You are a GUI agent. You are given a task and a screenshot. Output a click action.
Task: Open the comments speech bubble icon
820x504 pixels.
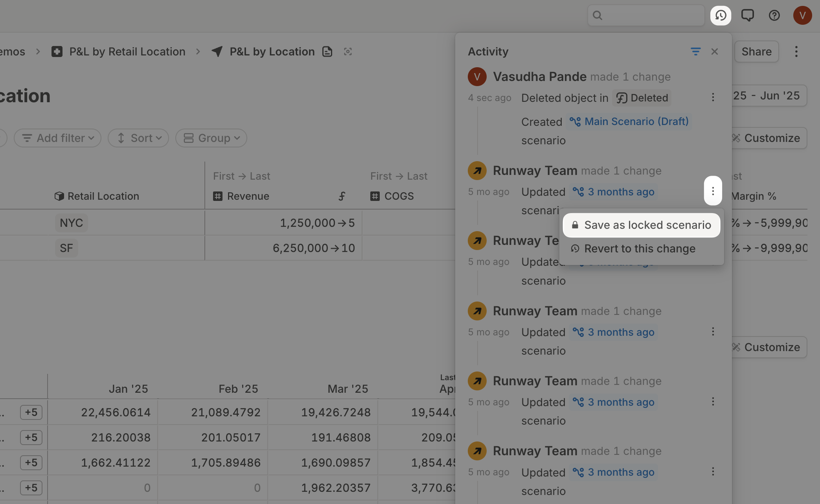click(747, 16)
